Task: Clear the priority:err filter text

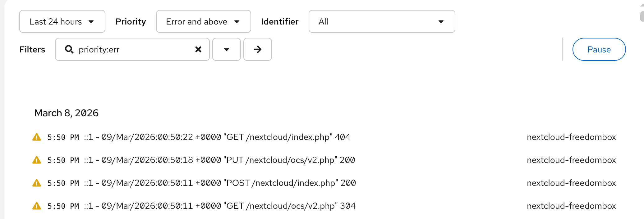Action: [198, 49]
